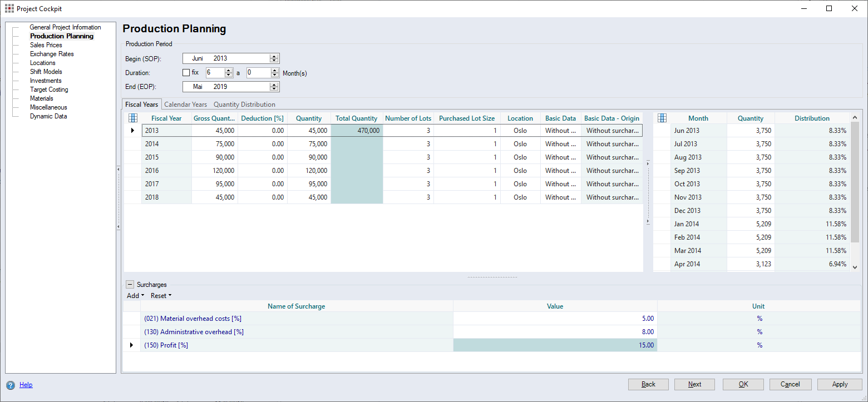
Task: Click the Begin (SOP) date spinner
Action: click(274, 58)
